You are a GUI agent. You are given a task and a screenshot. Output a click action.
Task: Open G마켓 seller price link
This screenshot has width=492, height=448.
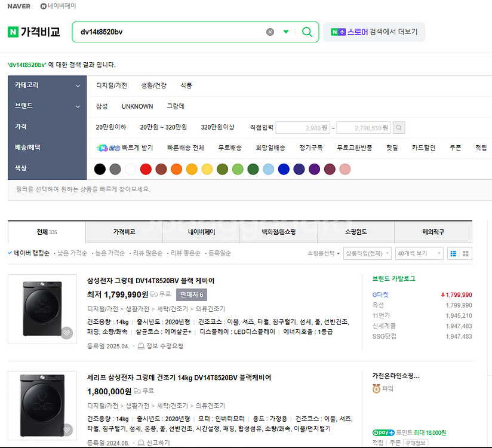click(380, 294)
